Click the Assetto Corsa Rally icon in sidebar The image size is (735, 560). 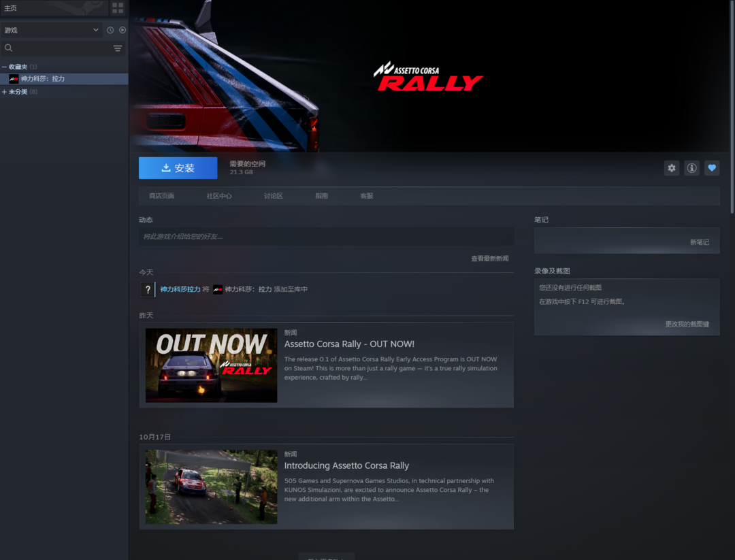(14, 79)
